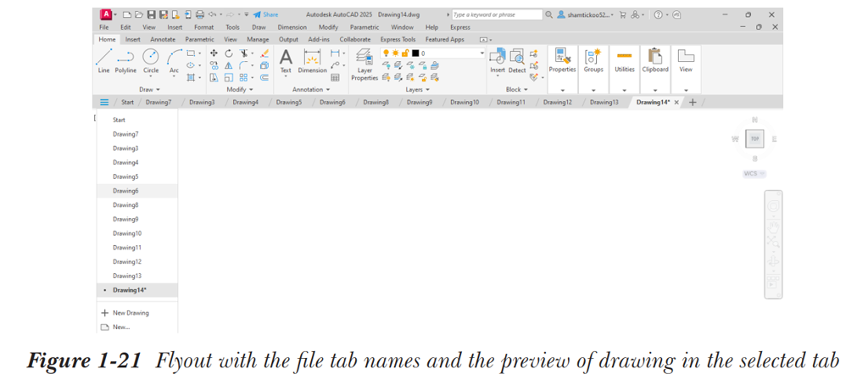Click the Mirror tool icon

(x=229, y=65)
